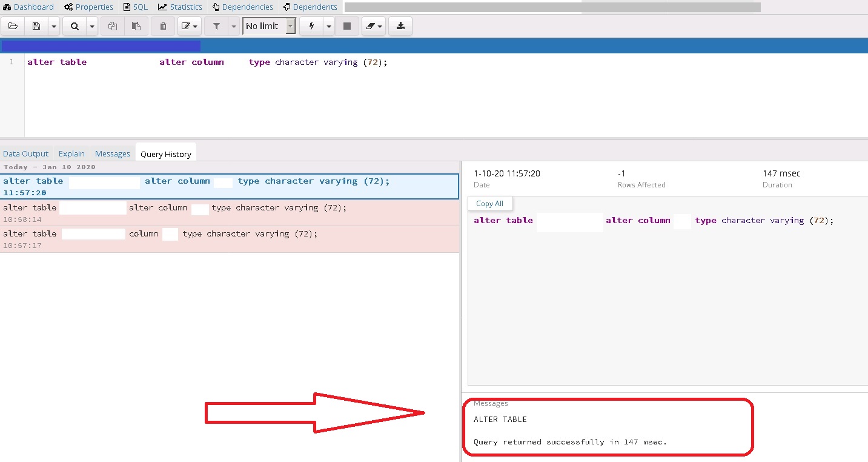Click the Delete trash icon

click(163, 26)
